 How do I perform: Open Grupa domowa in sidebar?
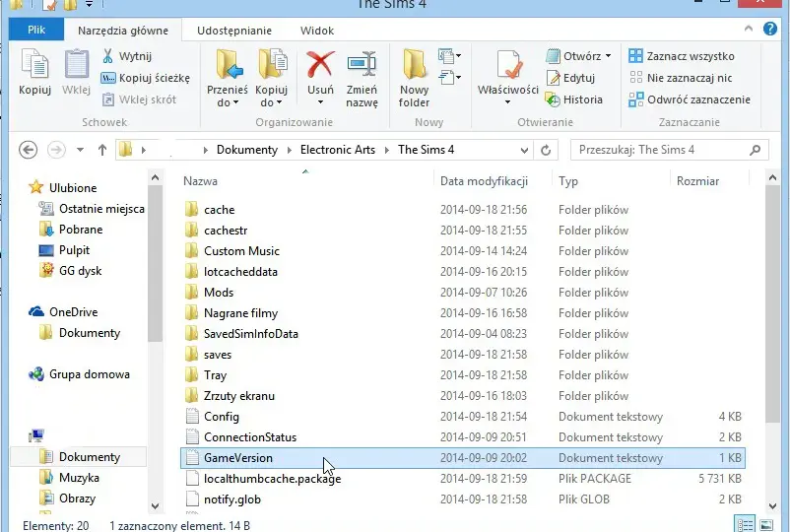pyautogui.click(x=79, y=374)
